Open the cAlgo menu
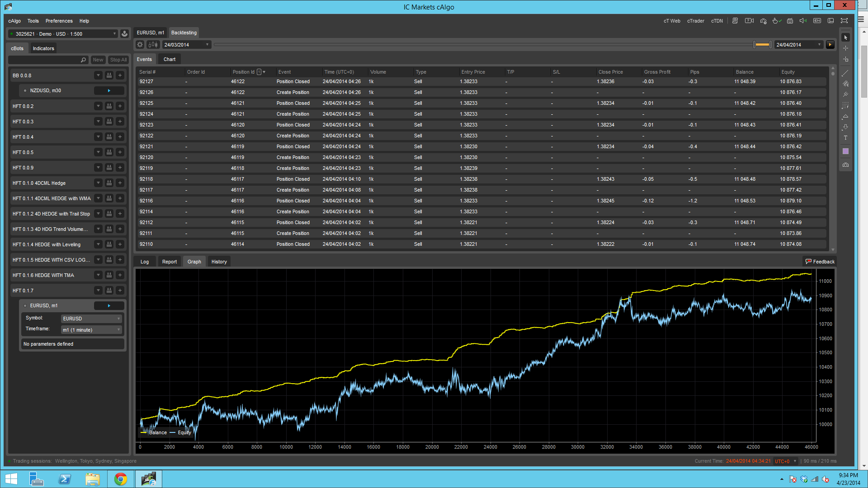The height and width of the screenshot is (488, 868). coord(14,21)
